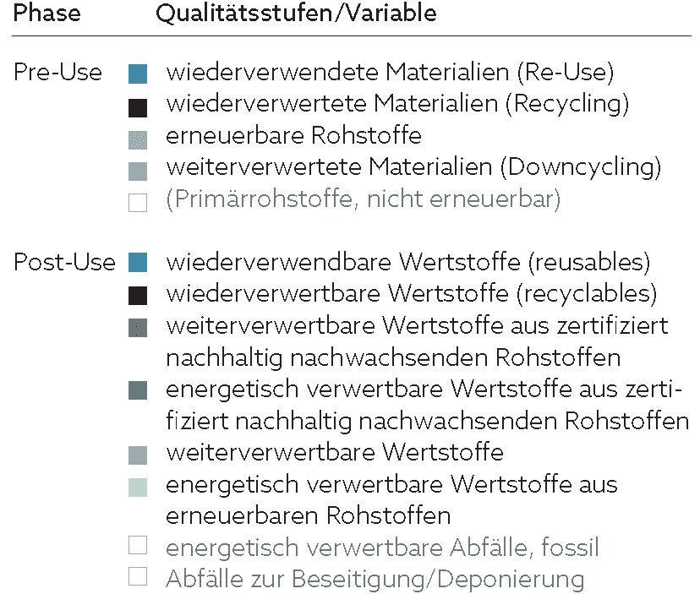
Task: Toggle the box for energetisch verwertbare Abfälle, fossil
Action: (138, 545)
